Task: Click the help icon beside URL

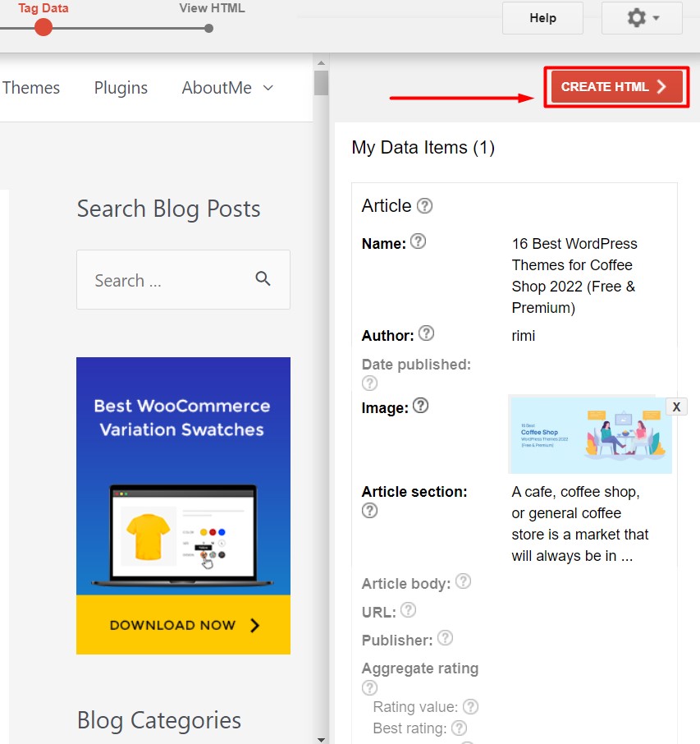Action: (x=408, y=609)
